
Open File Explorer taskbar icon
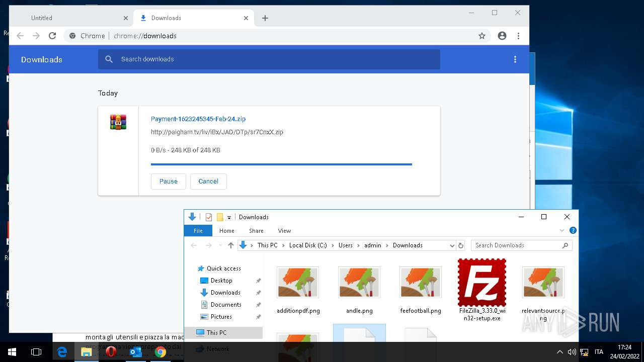[x=87, y=352]
